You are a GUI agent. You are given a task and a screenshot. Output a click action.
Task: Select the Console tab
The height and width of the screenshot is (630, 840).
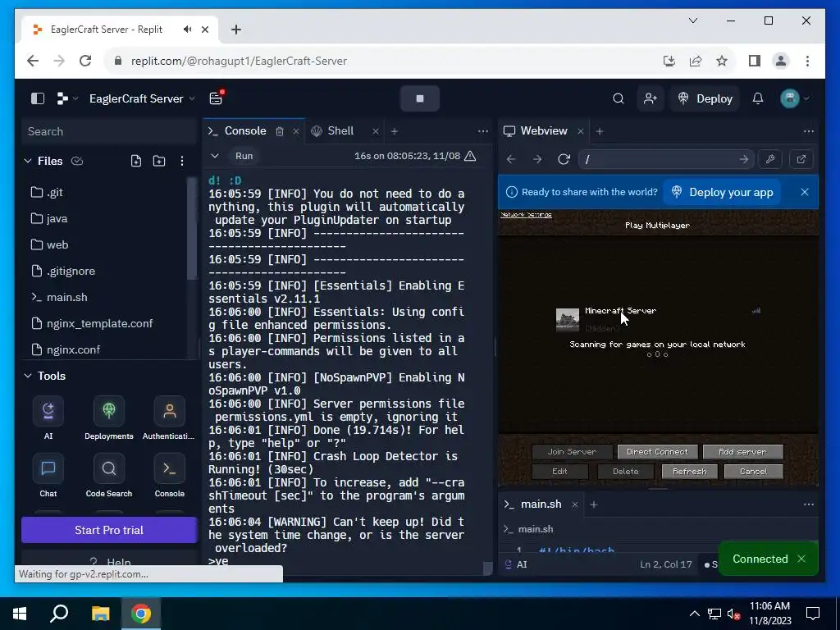(x=244, y=131)
